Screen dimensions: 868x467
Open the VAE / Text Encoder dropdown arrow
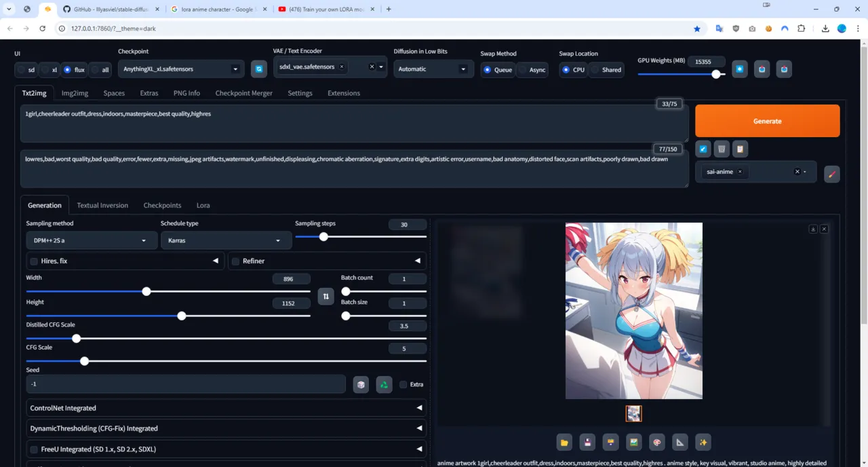(381, 67)
